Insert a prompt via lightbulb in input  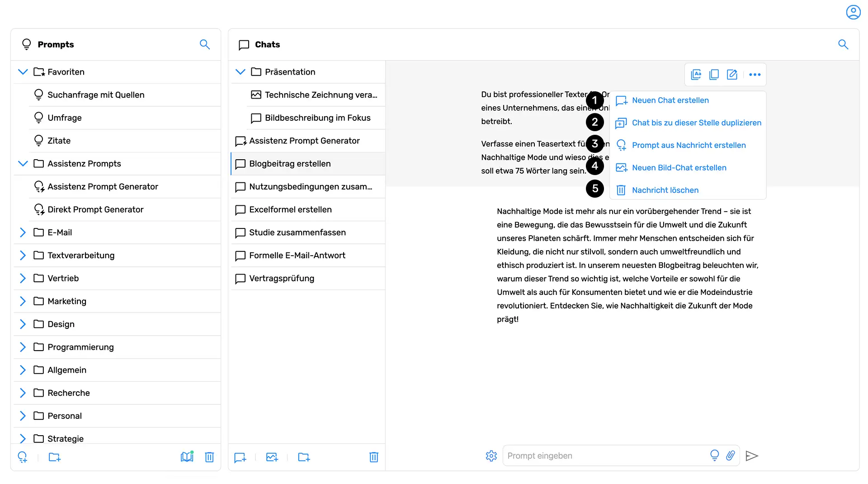715,456
